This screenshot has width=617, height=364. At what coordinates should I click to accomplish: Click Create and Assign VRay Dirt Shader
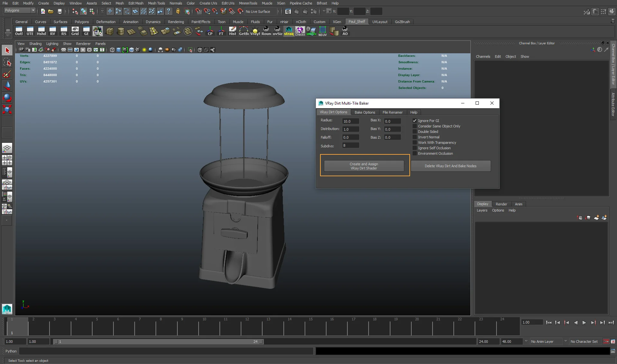[x=364, y=166]
